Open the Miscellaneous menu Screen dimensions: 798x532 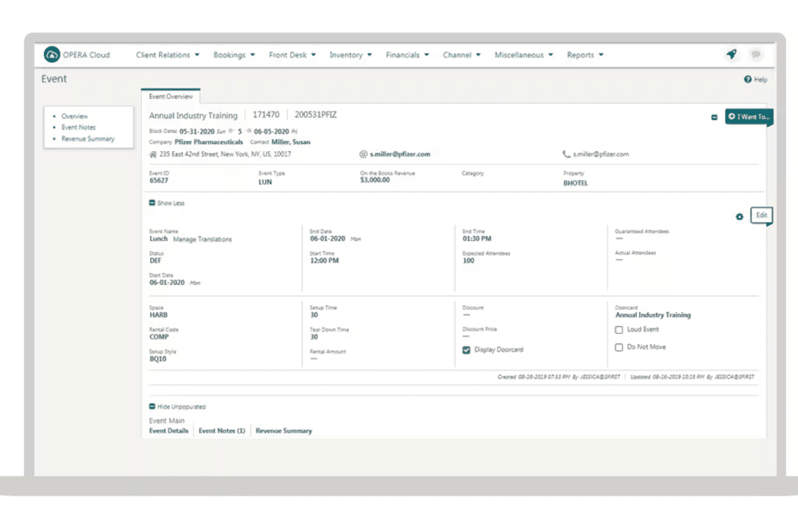pos(524,55)
